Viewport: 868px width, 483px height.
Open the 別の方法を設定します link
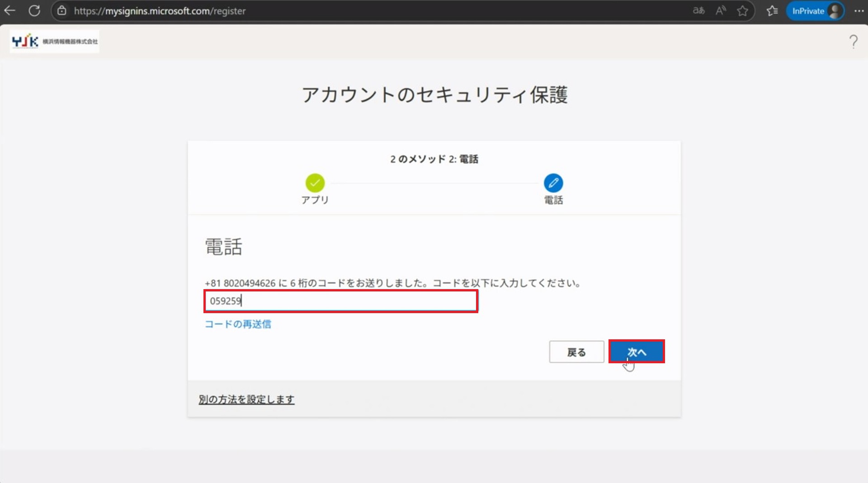click(246, 399)
